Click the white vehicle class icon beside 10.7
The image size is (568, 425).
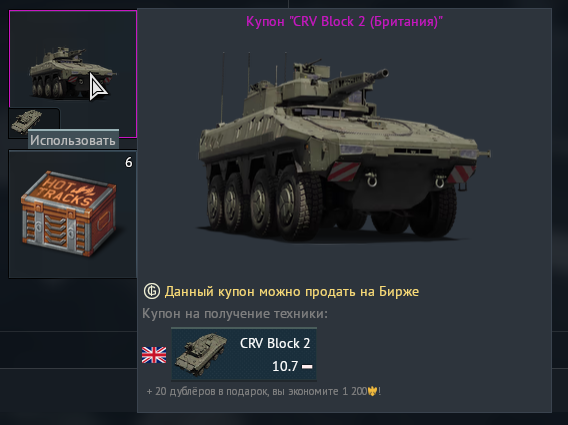coord(307,367)
